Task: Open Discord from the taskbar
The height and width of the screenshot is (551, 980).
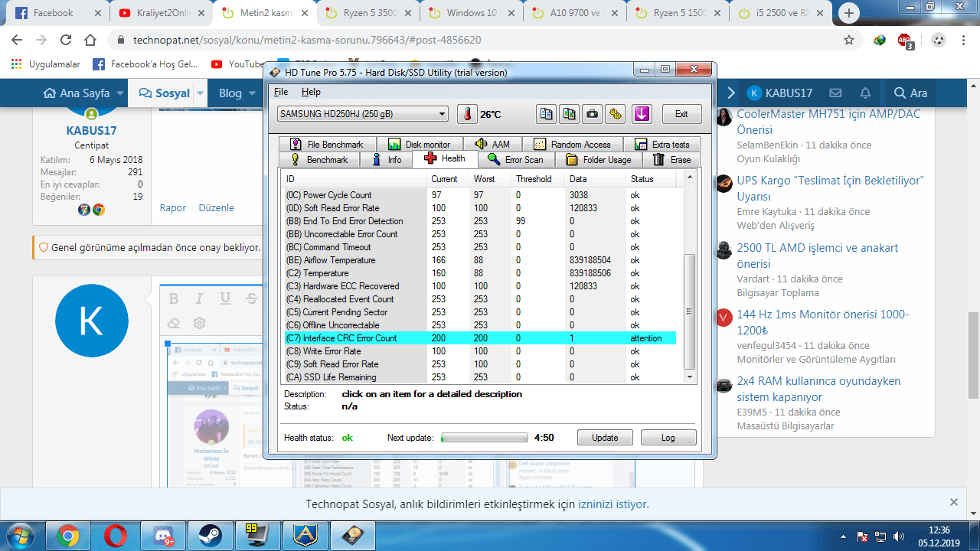Action: click(x=162, y=535)
